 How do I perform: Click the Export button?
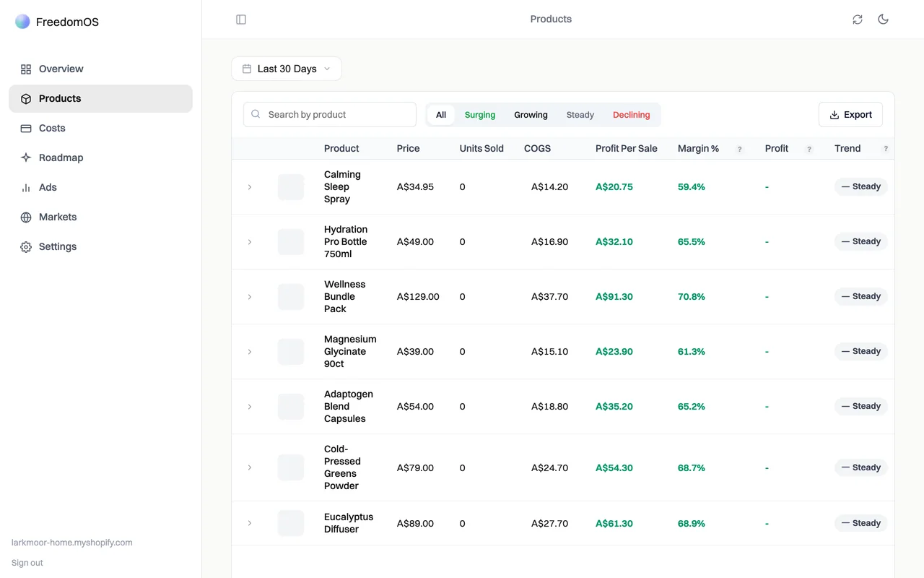click(x=850, y=115)
